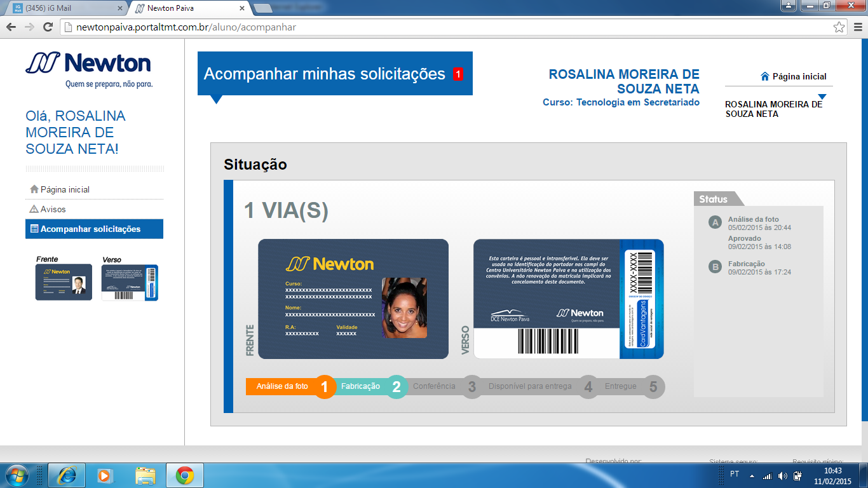The width and height of the screenshot is (868, 488).
Task: Click the 05/02/2015 às 20:44 timestamp
Action: point(759,227)
